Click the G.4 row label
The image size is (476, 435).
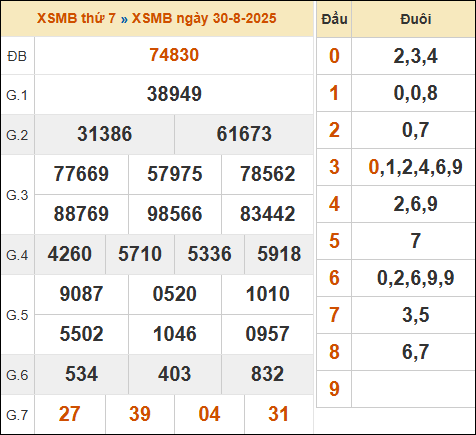click(17, 255)
